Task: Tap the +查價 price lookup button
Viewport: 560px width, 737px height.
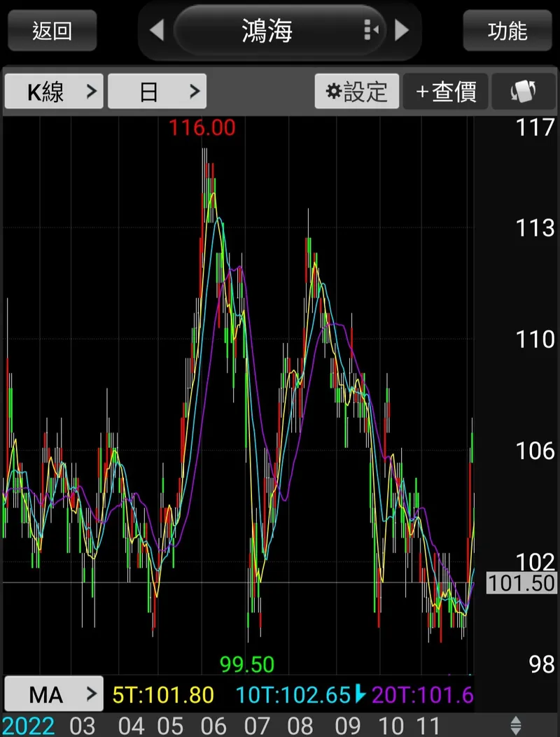Action: point(445,91)
